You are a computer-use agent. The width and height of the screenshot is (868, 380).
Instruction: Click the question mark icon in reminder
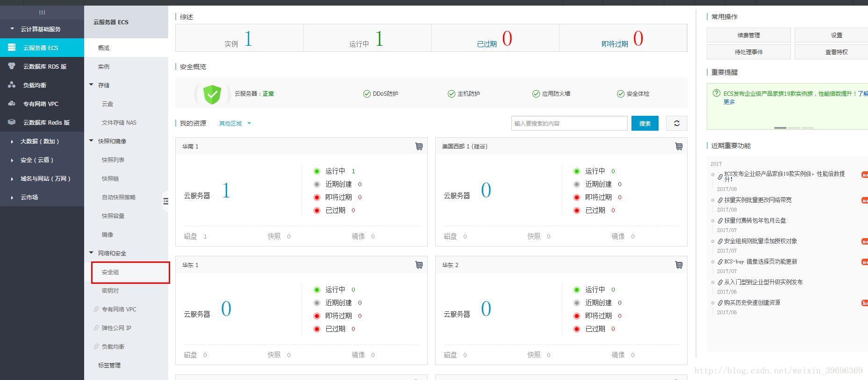[716, 93]
